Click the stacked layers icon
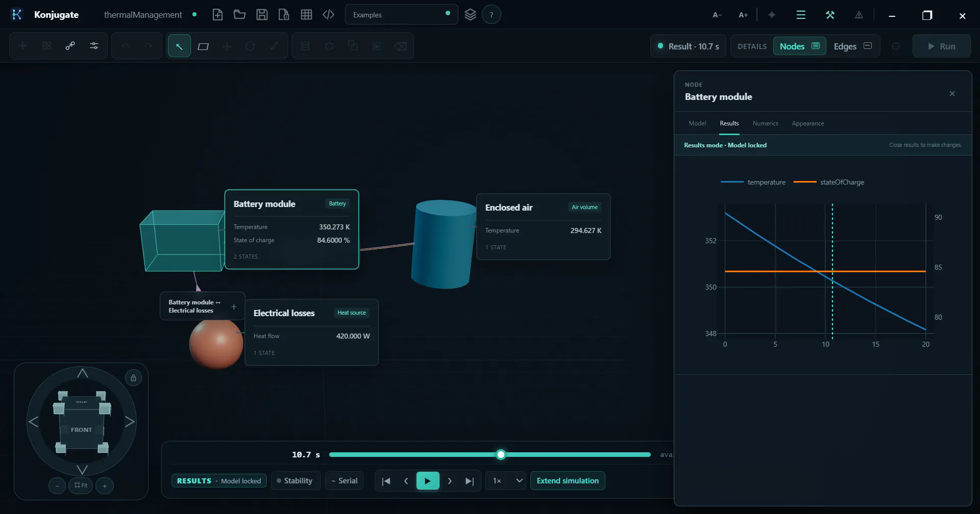980x514 pixels. (470, 15)
